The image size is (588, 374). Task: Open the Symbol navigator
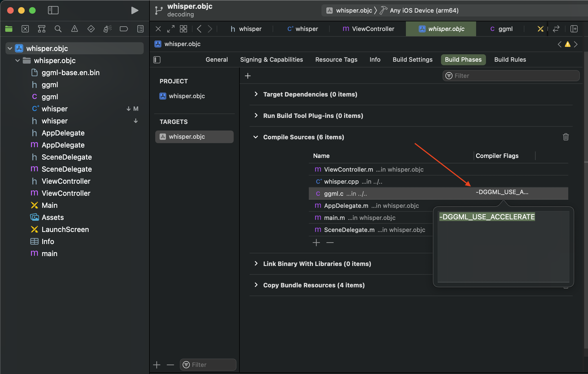click(42, 29)
